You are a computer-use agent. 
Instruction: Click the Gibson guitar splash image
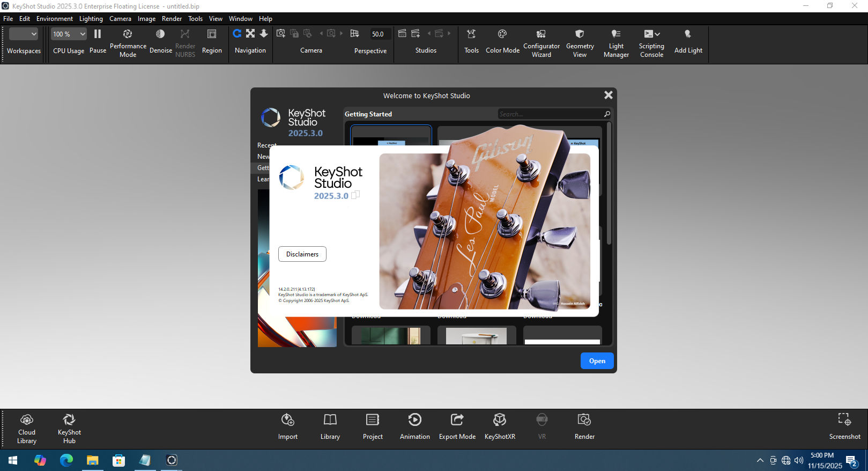click(x=485, y=231)
